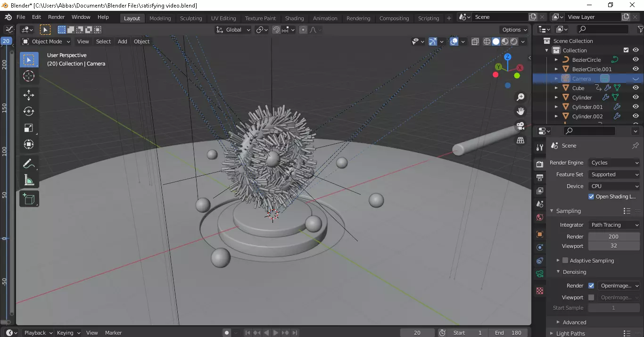
Task: Open the Feature Set dropdown
Action: click(615, 174)
